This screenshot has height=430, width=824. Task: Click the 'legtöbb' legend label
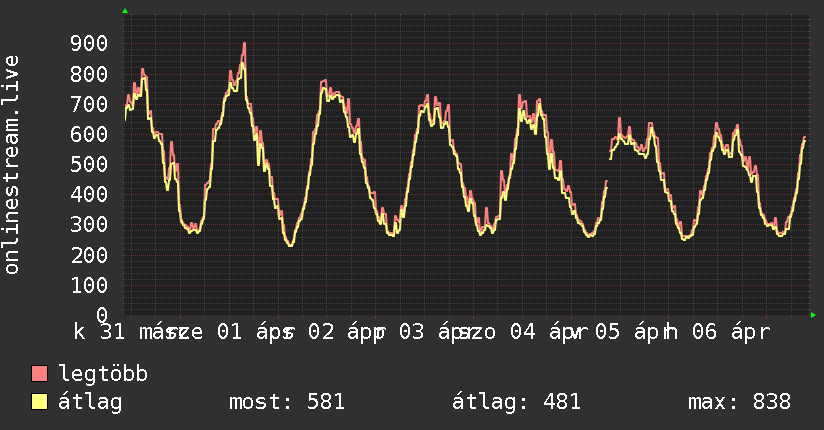[103, 374]
